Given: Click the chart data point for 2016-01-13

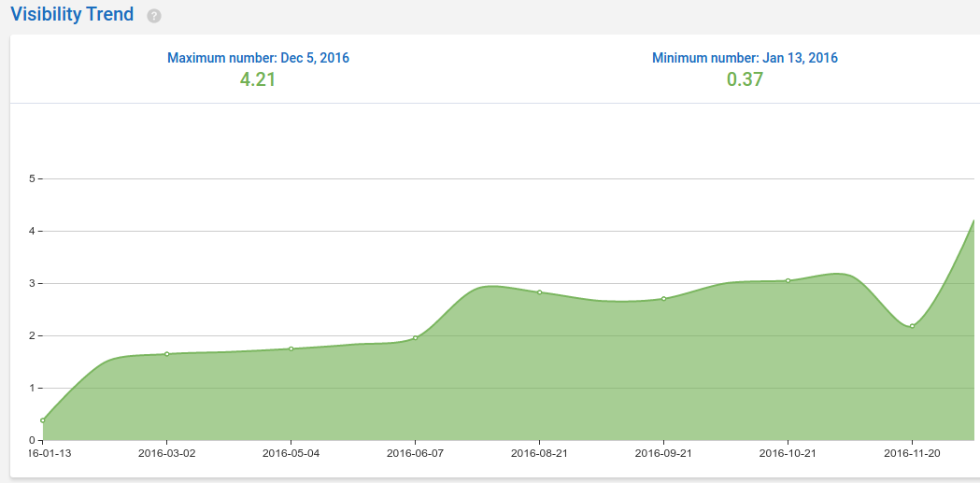Looking at the screenshot, I should (x=43, y=420).
